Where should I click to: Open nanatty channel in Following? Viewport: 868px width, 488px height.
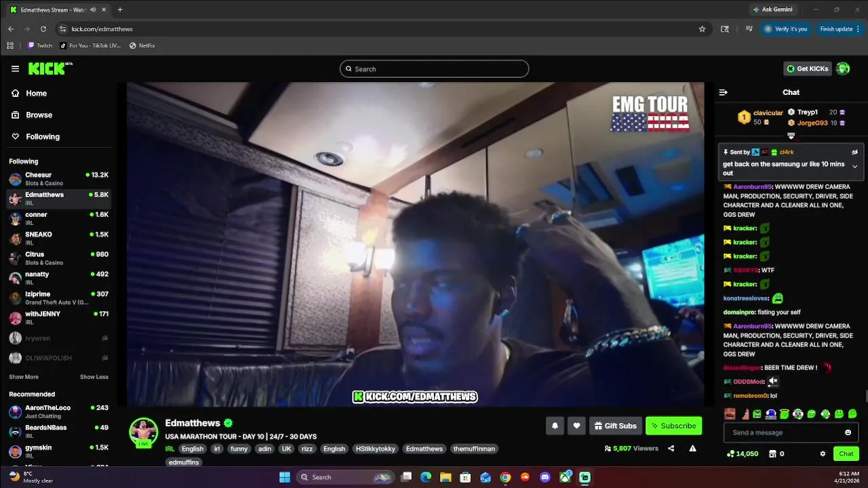[58, 278]
